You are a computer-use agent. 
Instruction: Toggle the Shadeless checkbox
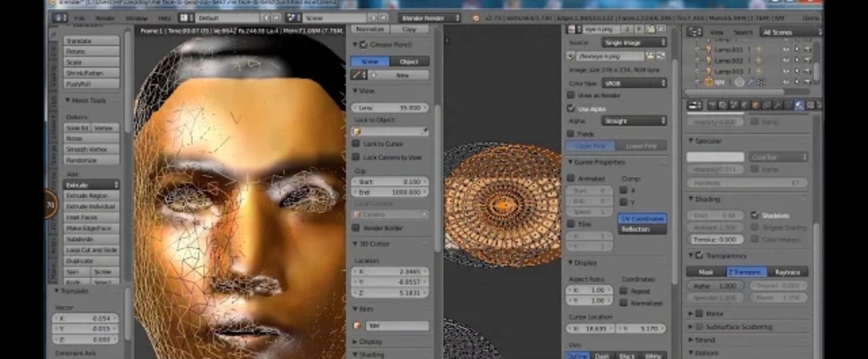(x=754, y=215)
